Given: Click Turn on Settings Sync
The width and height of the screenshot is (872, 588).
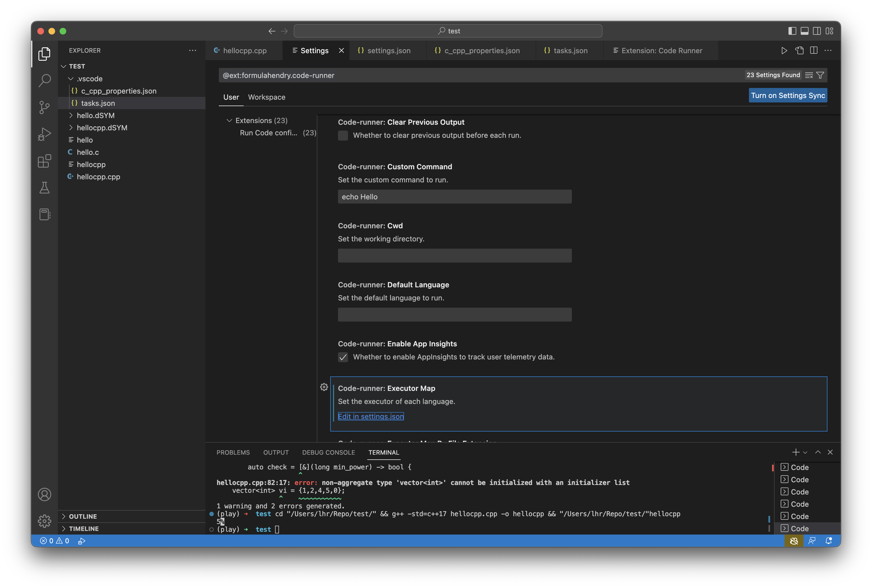Looking at the screenshot, I should pos(788,95).
